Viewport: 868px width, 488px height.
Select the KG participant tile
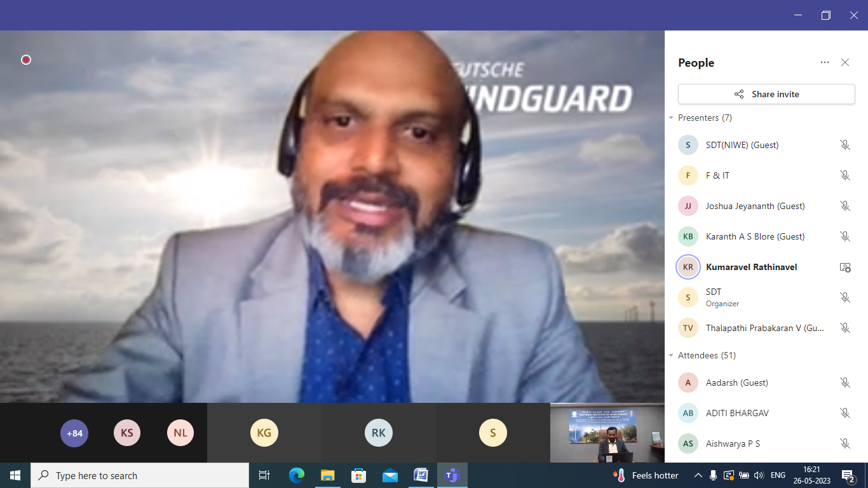pos(264,433)
